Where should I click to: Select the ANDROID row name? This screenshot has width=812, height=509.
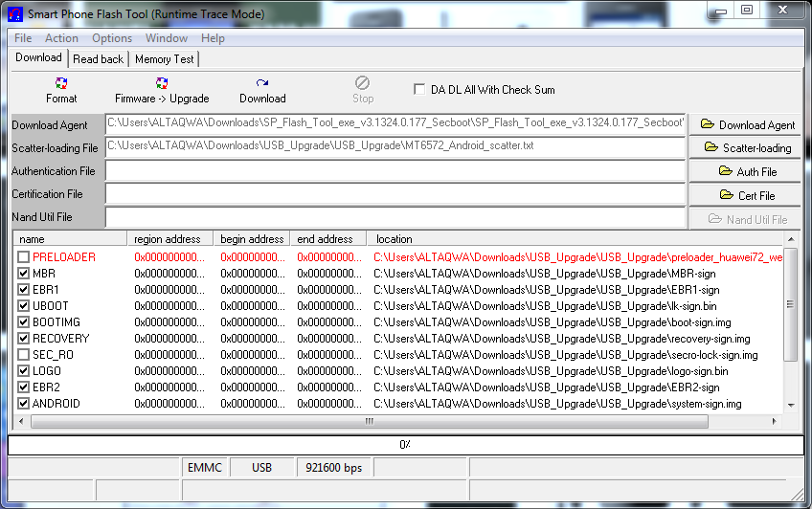click(56, 404)
